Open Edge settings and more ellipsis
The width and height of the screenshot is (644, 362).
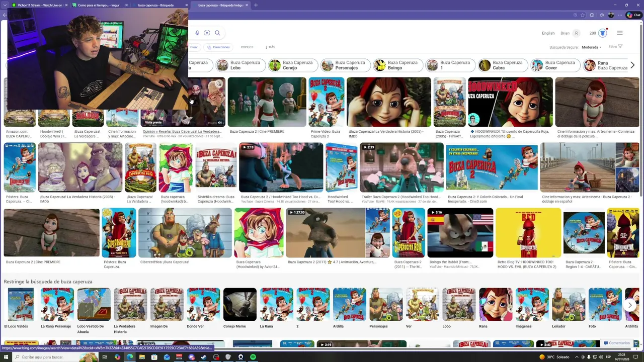pyautogui.click(x=621, y=15)
